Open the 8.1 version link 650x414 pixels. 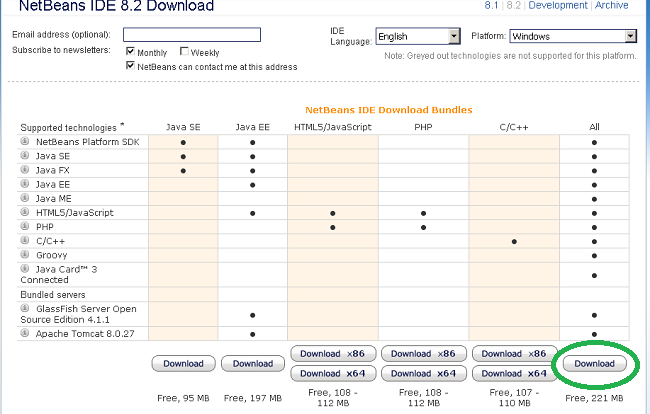click(x=491, y=5)
